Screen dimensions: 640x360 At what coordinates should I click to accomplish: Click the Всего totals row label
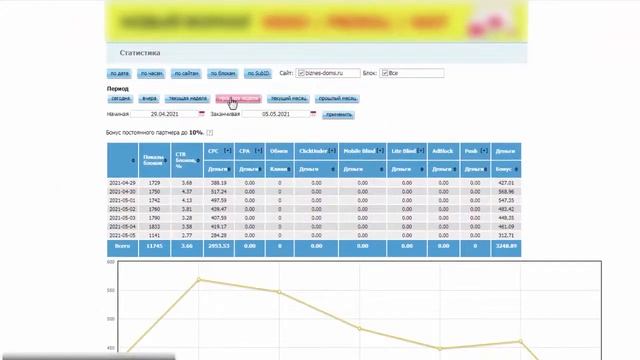(x=122, y=246)
